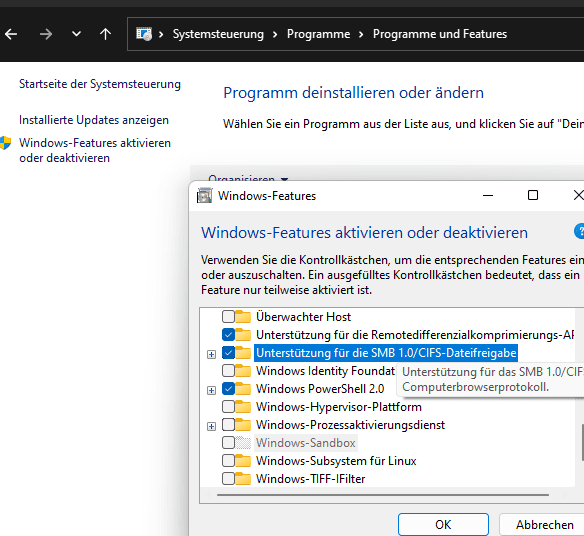Enable Windows-Hypervisor-Plattform checkbox
Screen dimensions: 584x536
click(x=228, y=406)
